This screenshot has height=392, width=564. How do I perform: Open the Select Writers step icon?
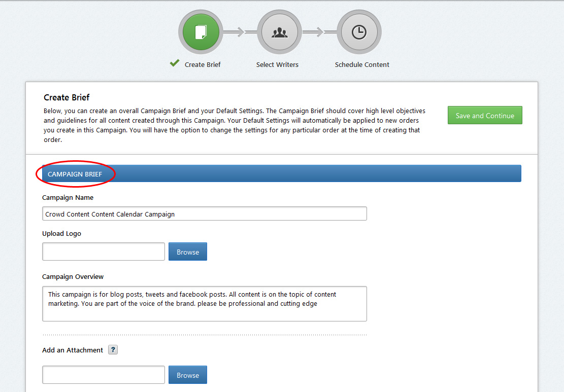point(279,32)
